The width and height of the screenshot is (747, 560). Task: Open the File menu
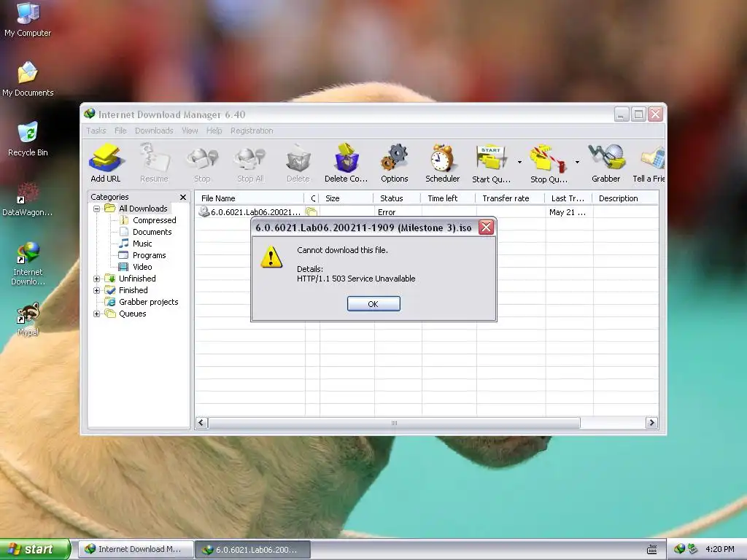(120, 131)
